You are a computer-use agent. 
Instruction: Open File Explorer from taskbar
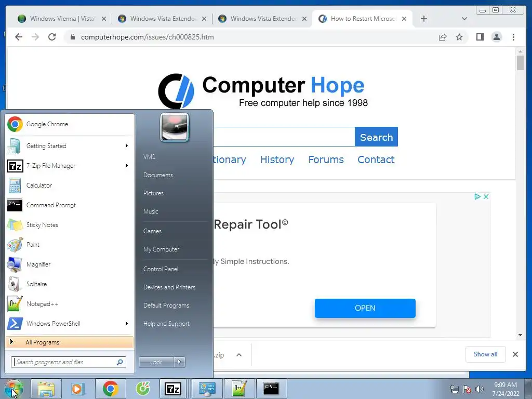point(46,389)
